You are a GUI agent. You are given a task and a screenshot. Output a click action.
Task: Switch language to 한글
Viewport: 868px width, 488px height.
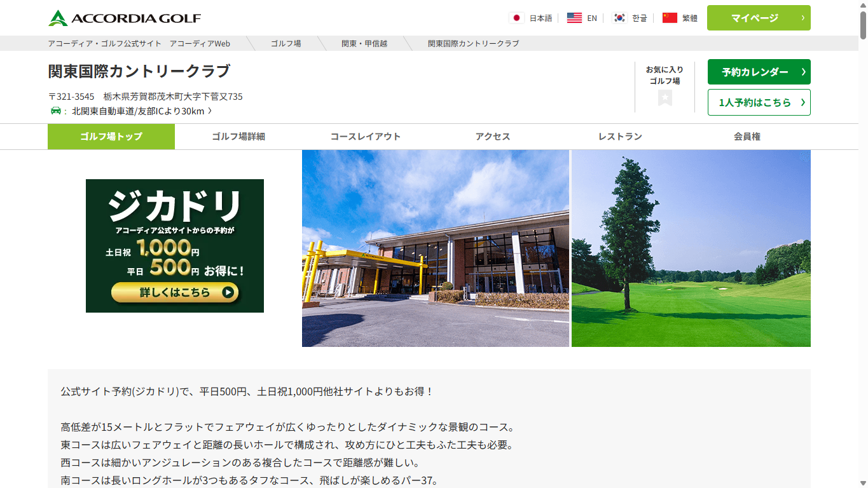pos(639,18)
